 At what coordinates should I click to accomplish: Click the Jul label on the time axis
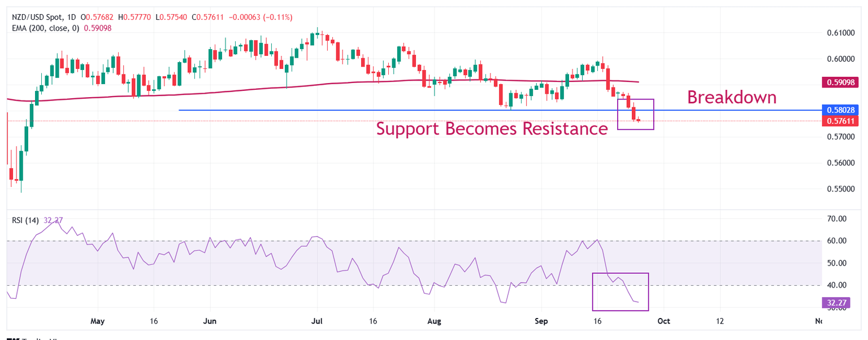coord(317,321)
